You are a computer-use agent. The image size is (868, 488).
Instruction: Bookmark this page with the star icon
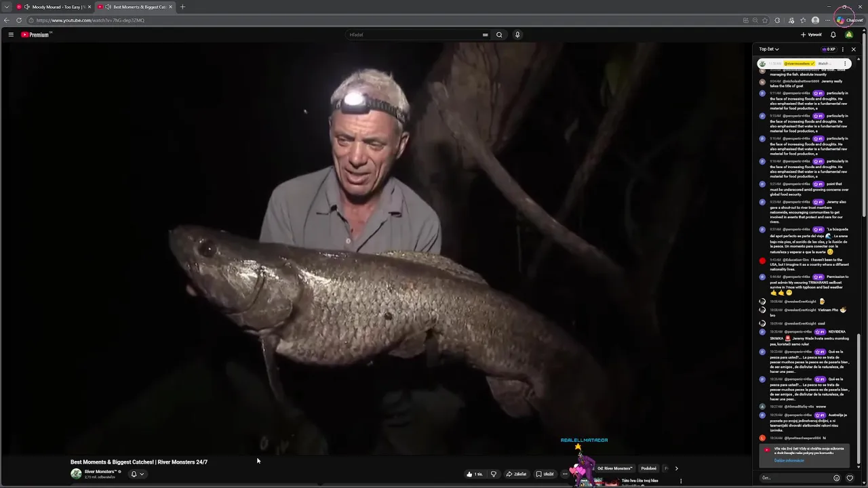[765, 20]
